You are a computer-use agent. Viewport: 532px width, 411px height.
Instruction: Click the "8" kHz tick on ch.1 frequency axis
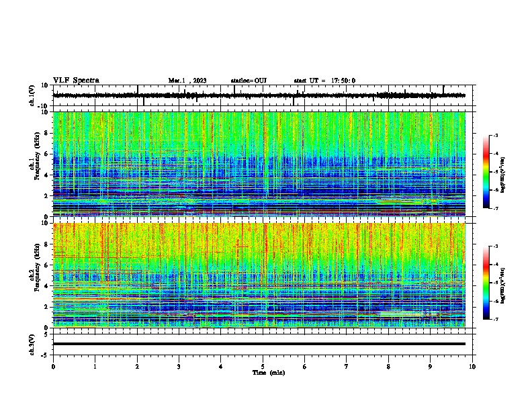[46, 133]
